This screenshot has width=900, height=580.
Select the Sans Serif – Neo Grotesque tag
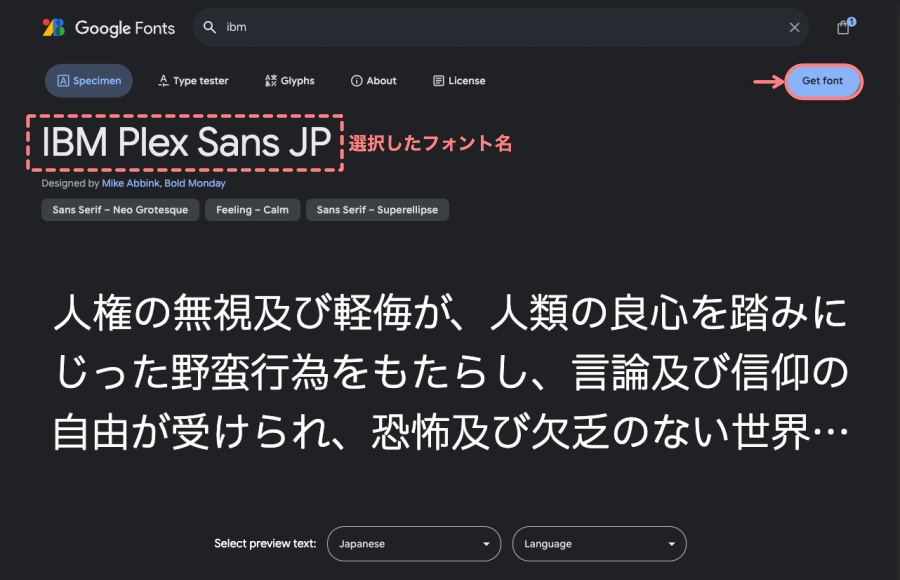click(x=120, y=210)
